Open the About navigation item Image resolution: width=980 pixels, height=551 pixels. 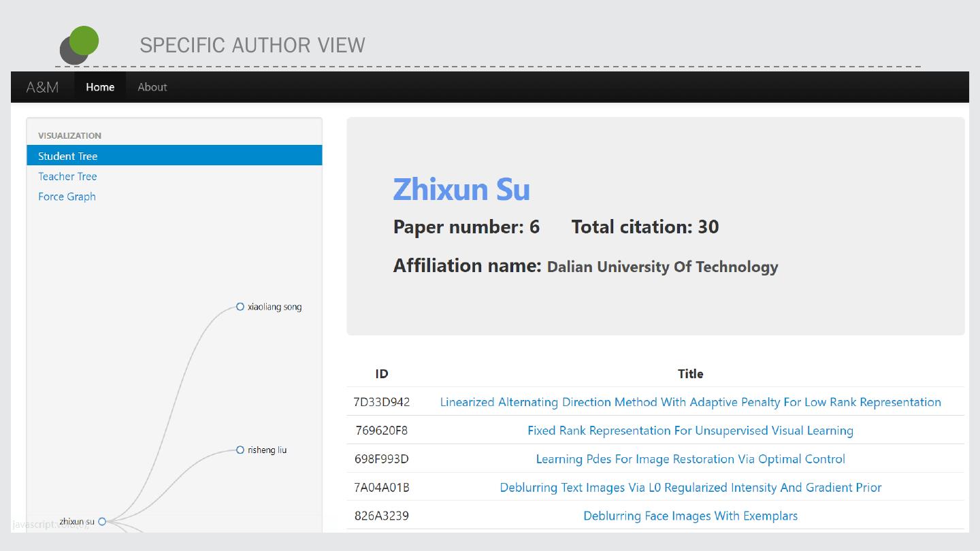152,87
